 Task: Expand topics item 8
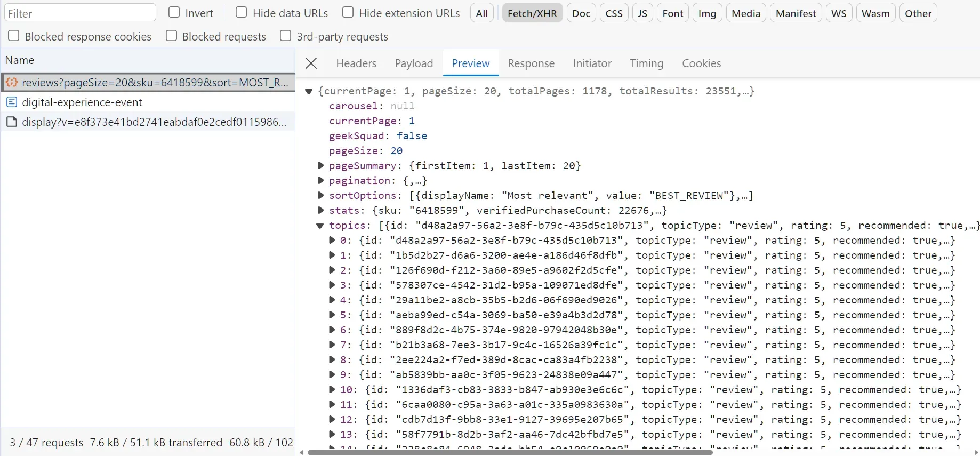coord(332,359)
